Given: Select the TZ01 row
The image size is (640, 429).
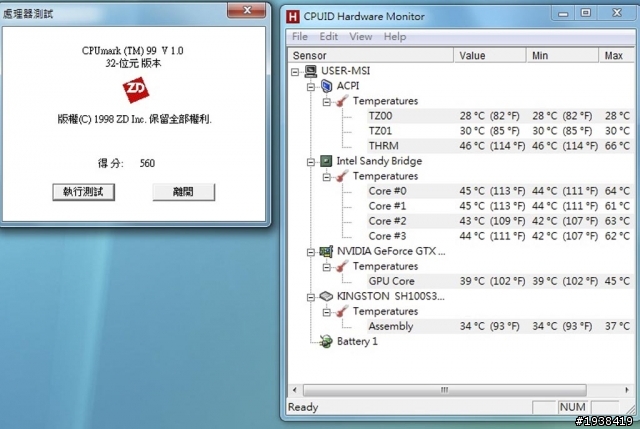Looking at the screenshot, I should tap(499, 131).
